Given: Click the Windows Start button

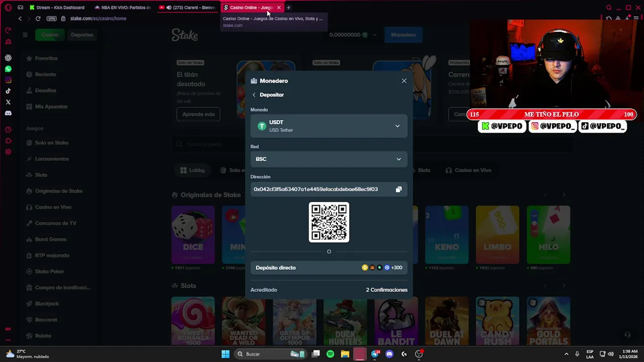Looking at the screenshot, I should (225, 354).
